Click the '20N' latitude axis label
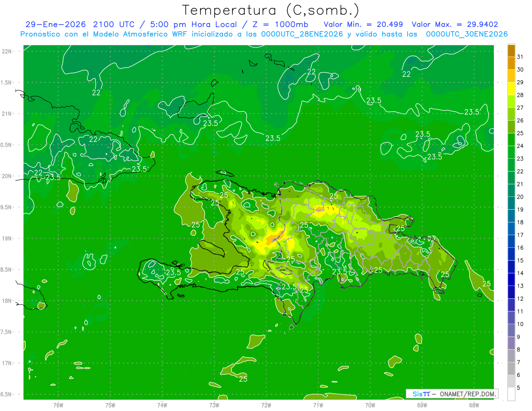This screenshot has width=532, height=411. (x=7, y=176)
